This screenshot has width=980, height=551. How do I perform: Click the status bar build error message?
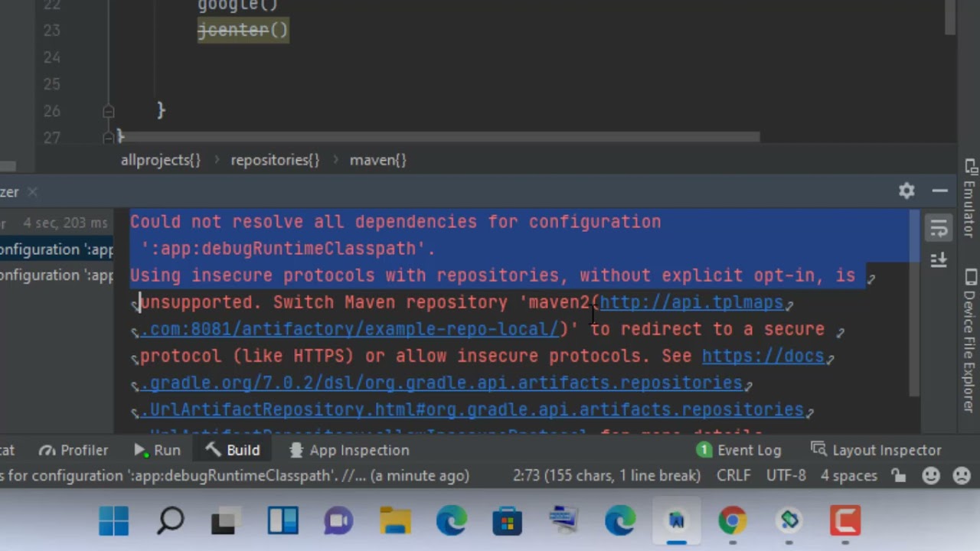[x=234, y=476]
